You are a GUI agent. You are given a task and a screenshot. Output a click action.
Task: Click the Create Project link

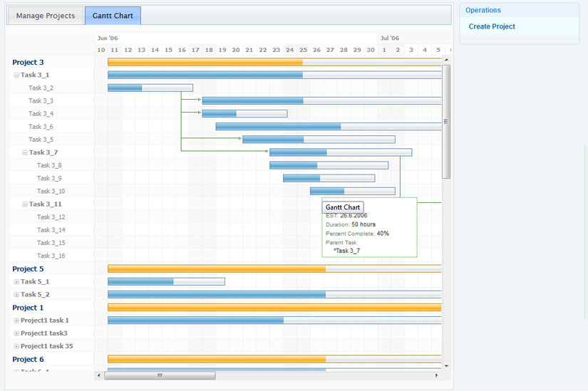tap(492, 27)
